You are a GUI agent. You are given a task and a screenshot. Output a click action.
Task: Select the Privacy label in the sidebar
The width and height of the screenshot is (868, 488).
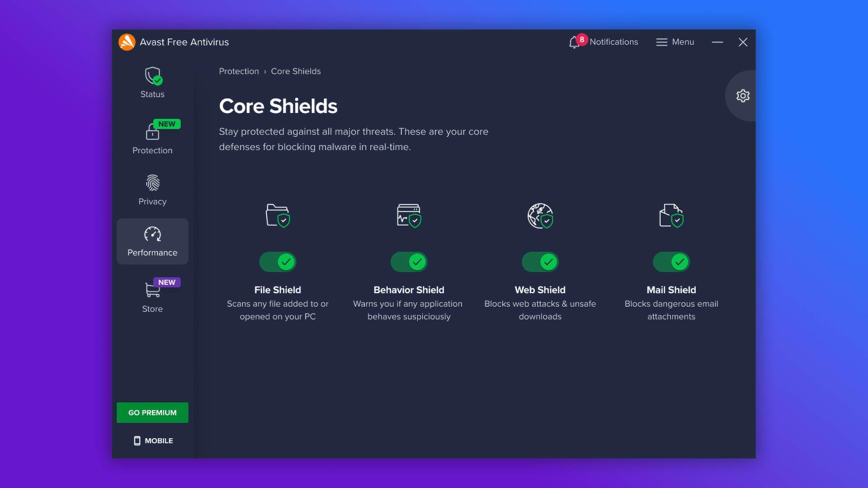click(152, 202)
